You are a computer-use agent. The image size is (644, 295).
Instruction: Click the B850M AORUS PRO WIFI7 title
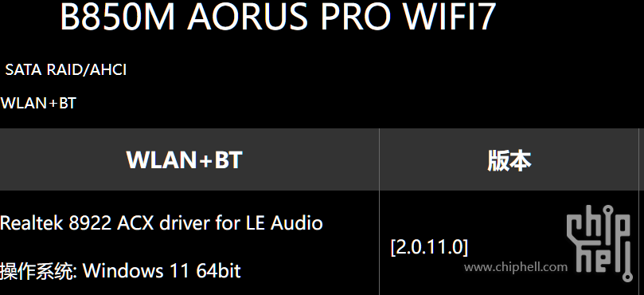(x=278, y=17)
